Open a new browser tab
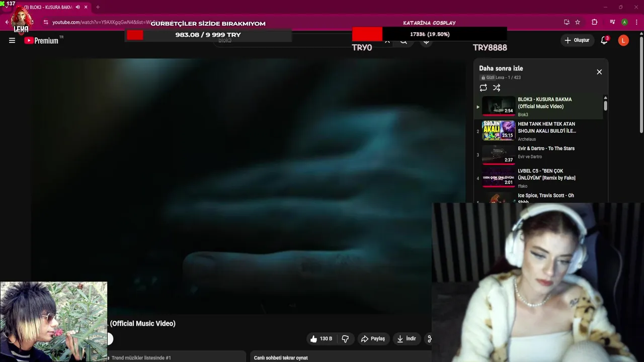Screen dimensions: 644x362 [98, 7]
